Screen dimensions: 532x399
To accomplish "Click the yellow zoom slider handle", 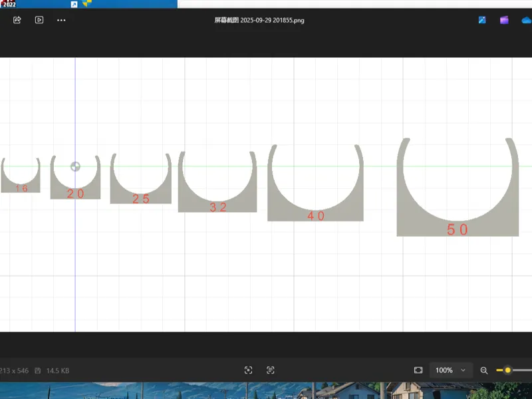I will point(507,370).
